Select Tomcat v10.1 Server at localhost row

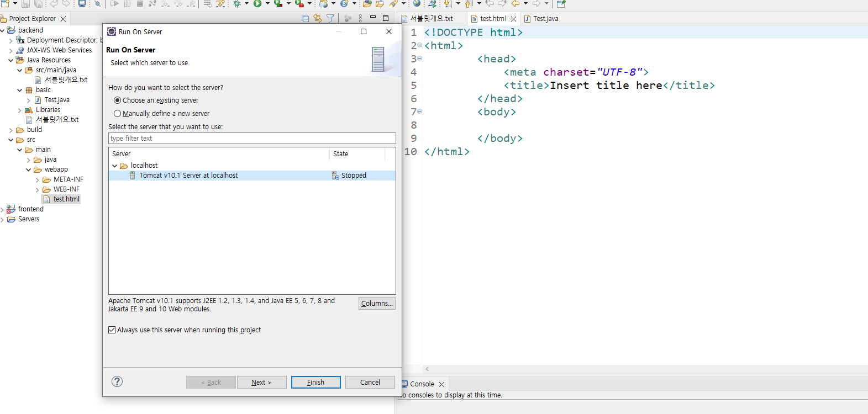[252, 176]
